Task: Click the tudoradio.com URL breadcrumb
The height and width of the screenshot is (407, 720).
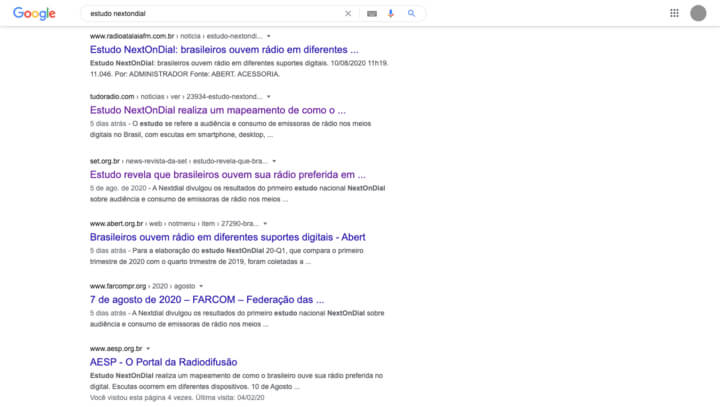Action: click(x=176, y=97)
